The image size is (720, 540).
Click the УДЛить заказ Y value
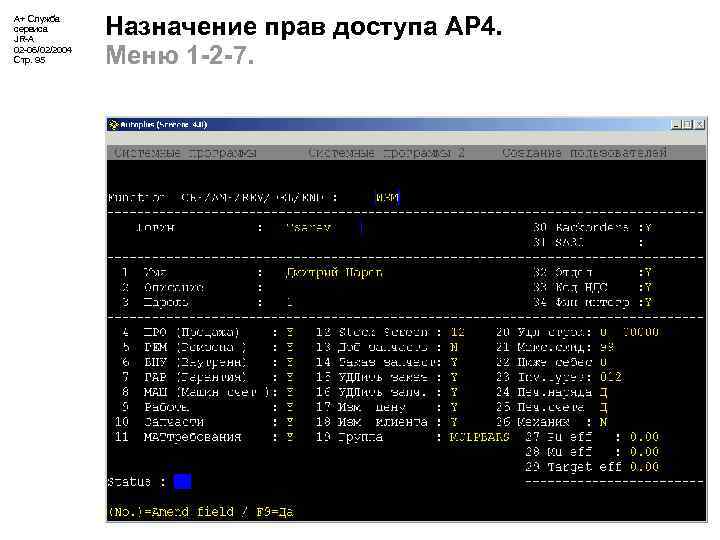tap(454, 377)
